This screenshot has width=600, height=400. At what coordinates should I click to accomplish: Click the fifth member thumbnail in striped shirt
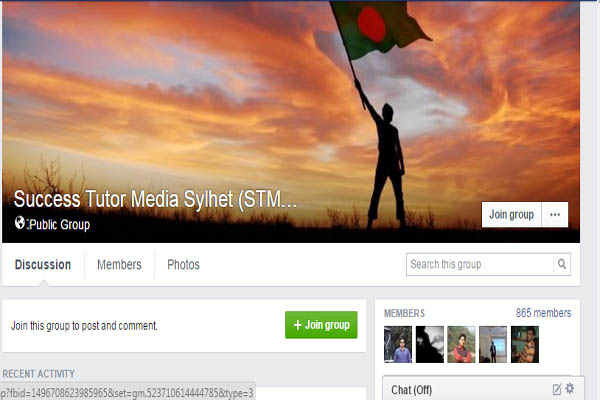[525, 344]
